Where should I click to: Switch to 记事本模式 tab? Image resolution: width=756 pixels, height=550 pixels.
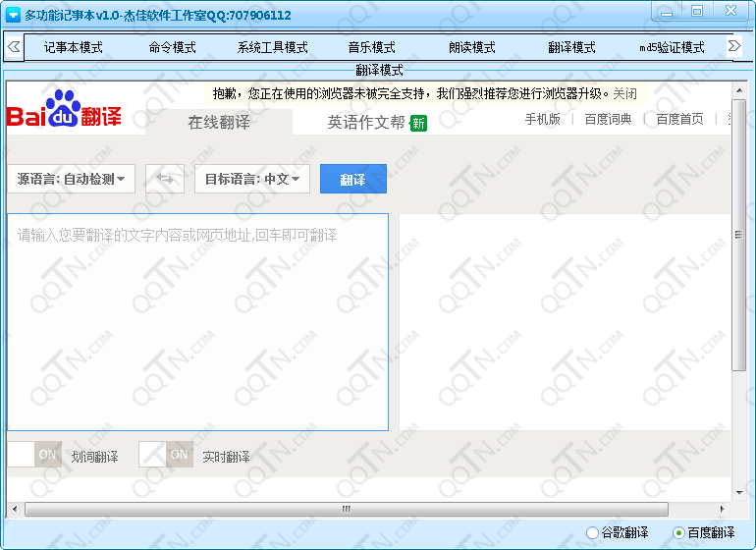click(x=73, y=47)
